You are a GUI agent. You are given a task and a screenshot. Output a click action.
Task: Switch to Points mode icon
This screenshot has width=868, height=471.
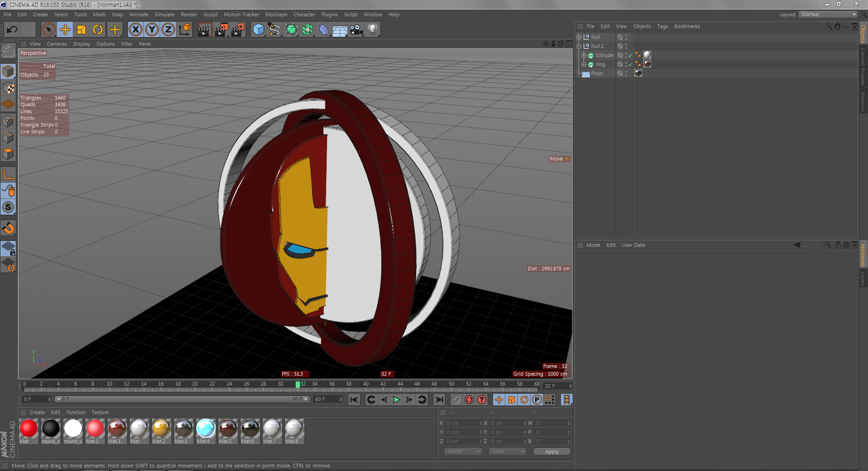(x=8, y=121)
